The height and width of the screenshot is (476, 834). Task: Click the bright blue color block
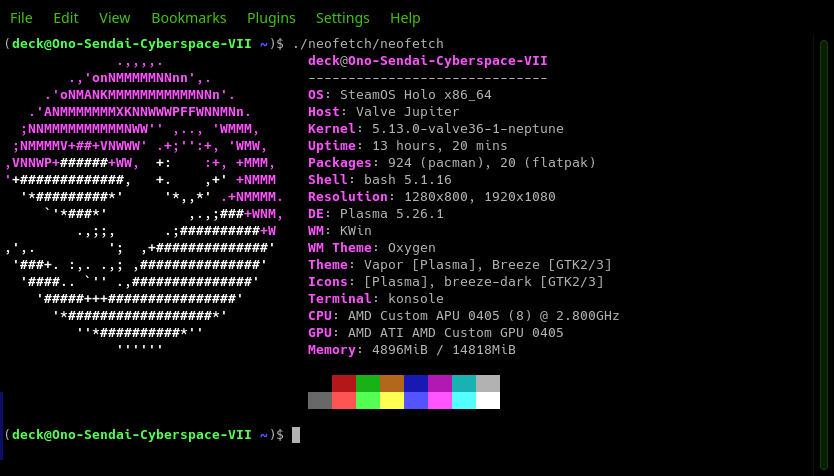[x=416, y=400]
